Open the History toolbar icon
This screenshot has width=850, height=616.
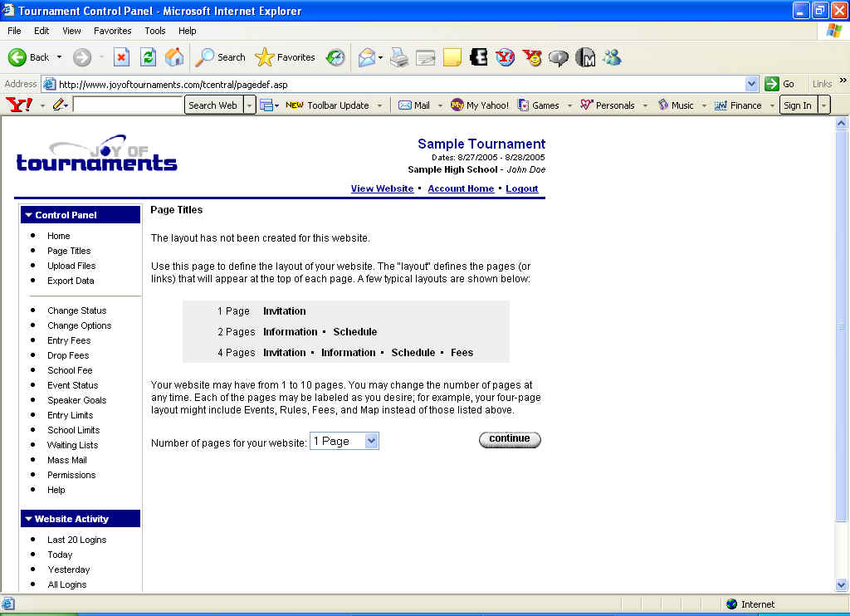[335, 57]
